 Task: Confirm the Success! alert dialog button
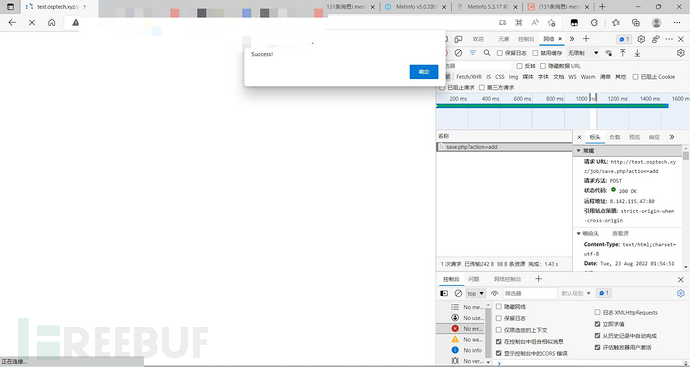point(424,72)
